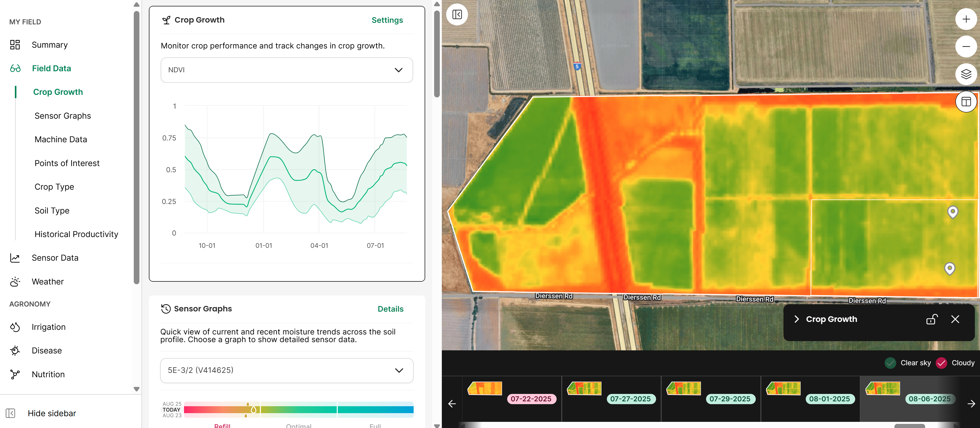Click the soil moisture level gauge bar

[x=298, y=410]
